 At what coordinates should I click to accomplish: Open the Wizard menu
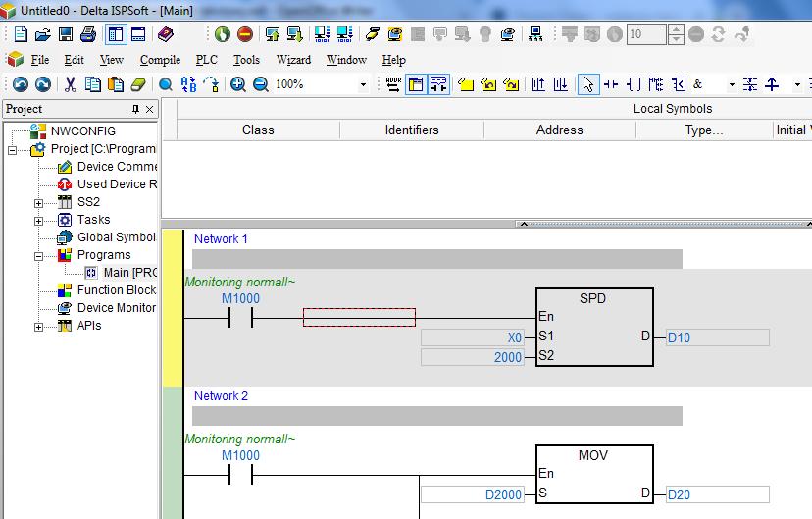[293, 60]
